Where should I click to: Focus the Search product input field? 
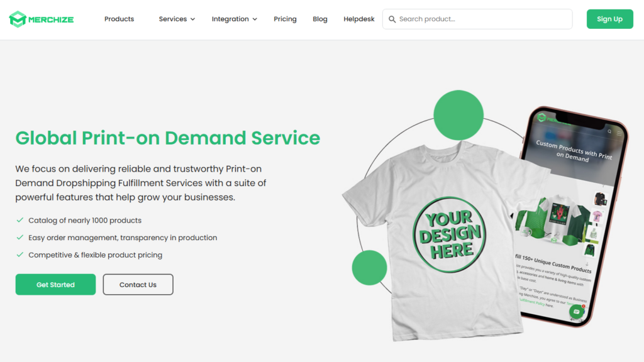pyautogui.click(x=477, y=19)
